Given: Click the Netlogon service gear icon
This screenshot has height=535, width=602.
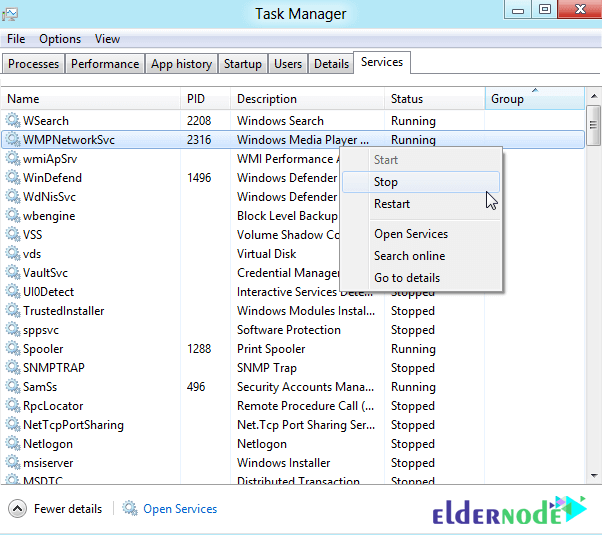Looking at the screenshot, I should (13, 444).
